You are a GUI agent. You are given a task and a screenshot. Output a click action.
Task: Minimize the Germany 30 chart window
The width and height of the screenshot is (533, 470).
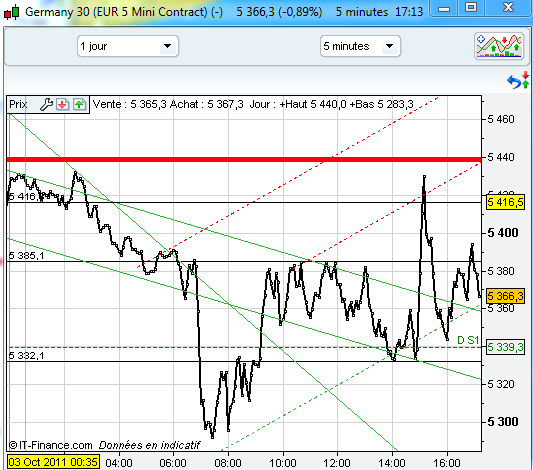coord(444,8)
